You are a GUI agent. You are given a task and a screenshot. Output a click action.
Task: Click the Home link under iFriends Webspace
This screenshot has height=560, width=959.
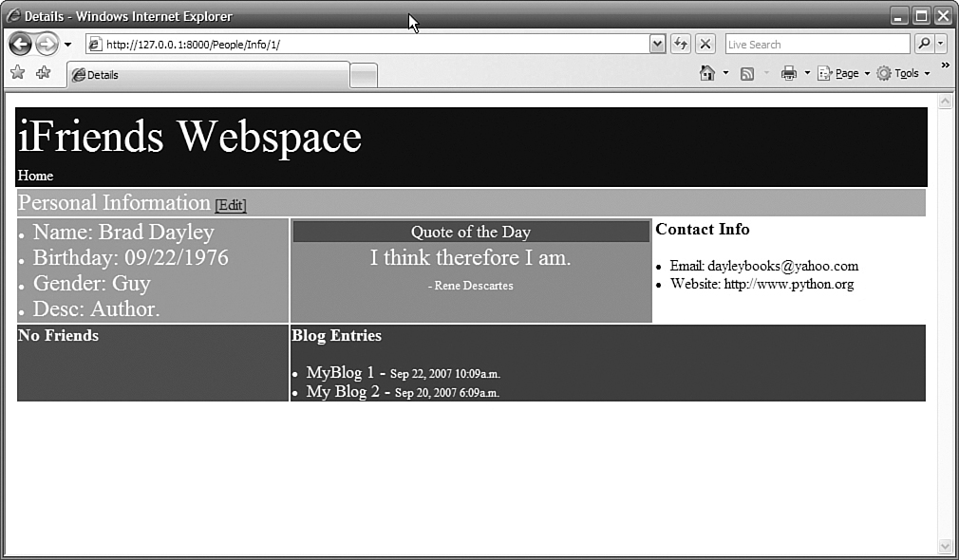point(35,176)
